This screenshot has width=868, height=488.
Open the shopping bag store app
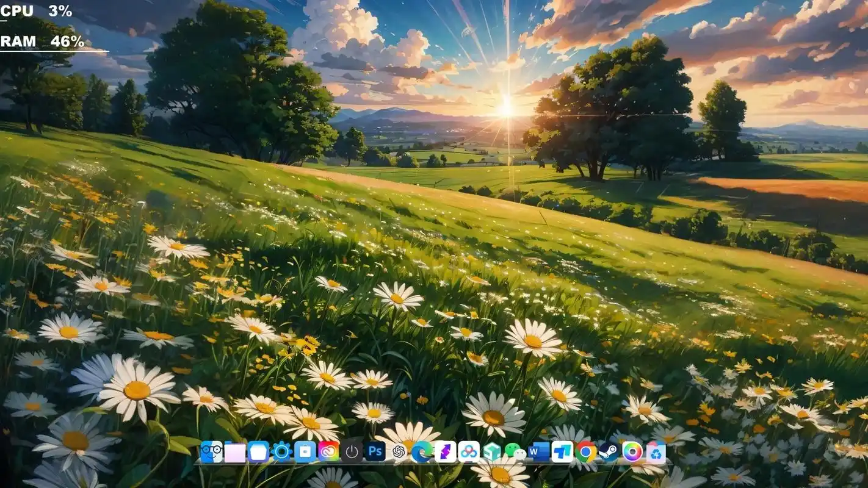[x=305, y=452]
